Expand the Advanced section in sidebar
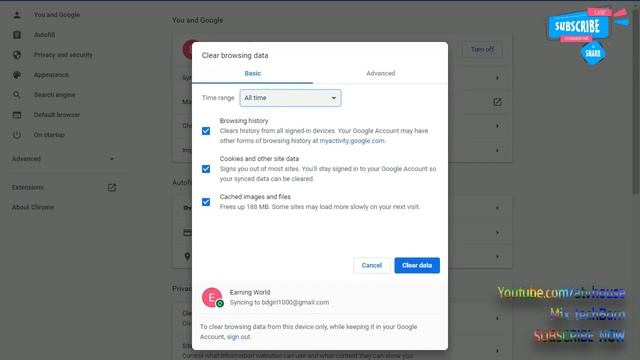 63,159
